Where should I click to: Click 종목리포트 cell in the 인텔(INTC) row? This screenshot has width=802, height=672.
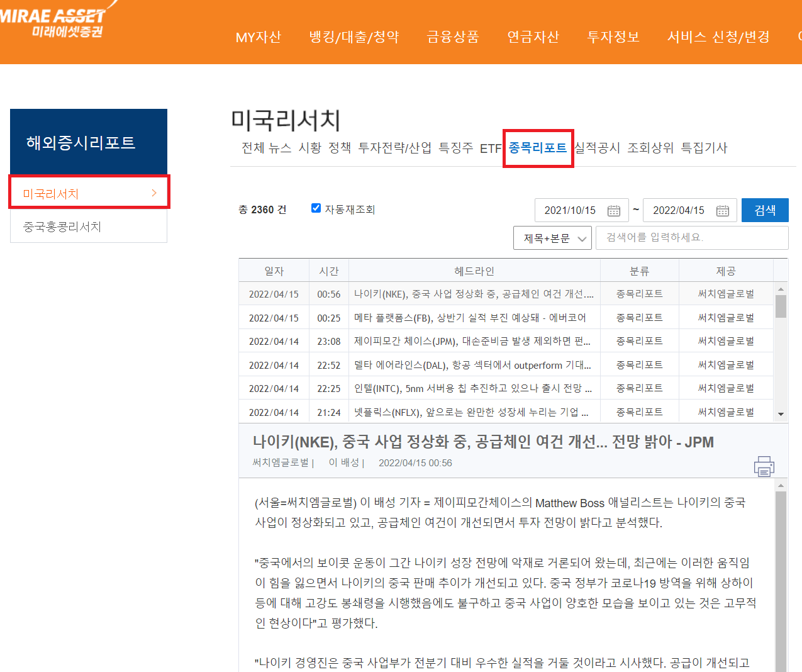pyautogui.click(x=639, y=388)
